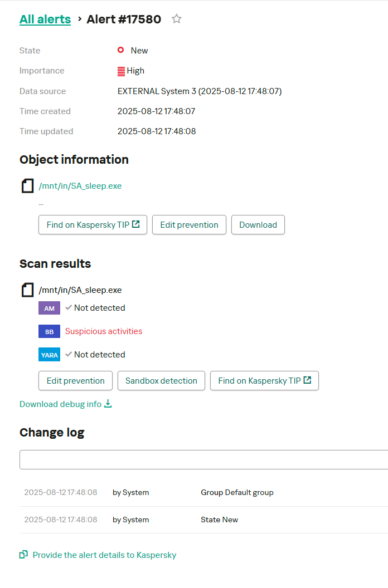
Task: Open the /mnt/in/SA_sleep.exe object link
Action: click(x=80, y=186)
